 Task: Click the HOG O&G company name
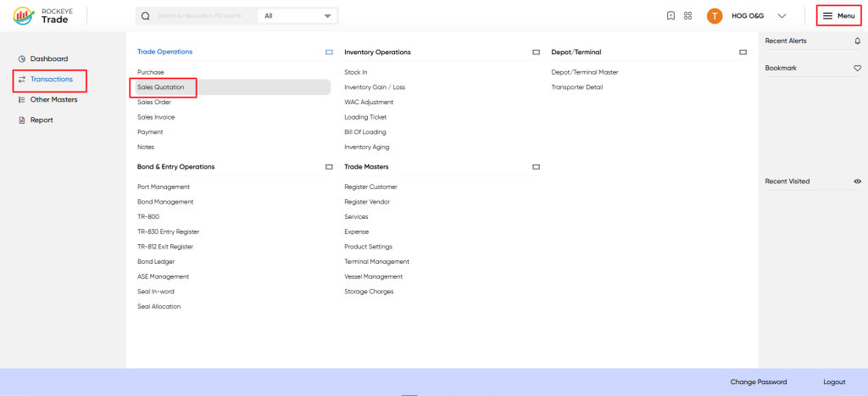coord(748,16)
